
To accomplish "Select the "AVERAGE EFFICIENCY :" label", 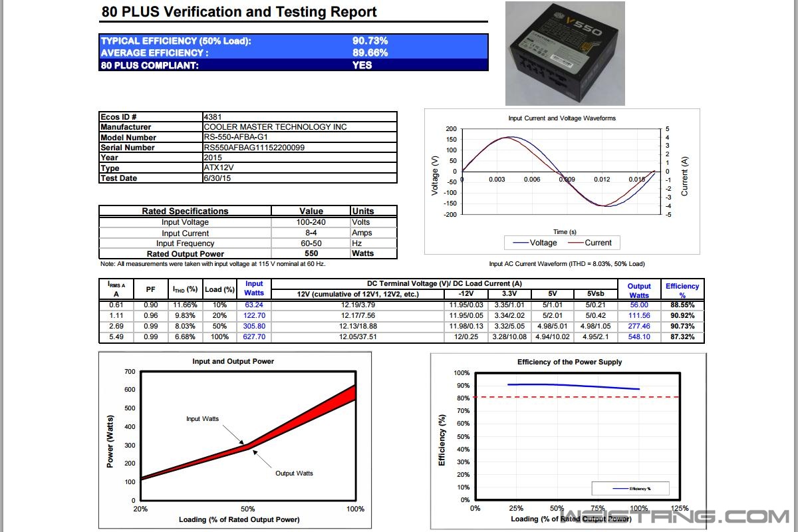I will (155, 53).
